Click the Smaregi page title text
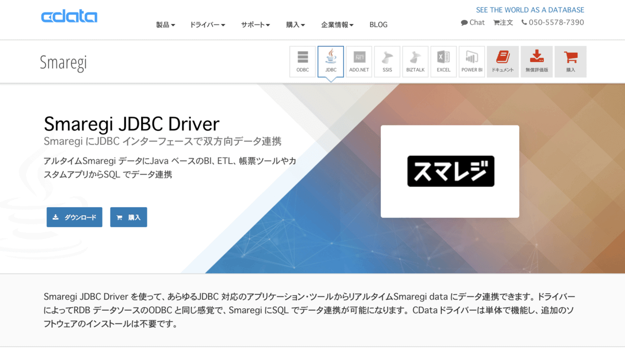625x364 pixels. [63, 62]
